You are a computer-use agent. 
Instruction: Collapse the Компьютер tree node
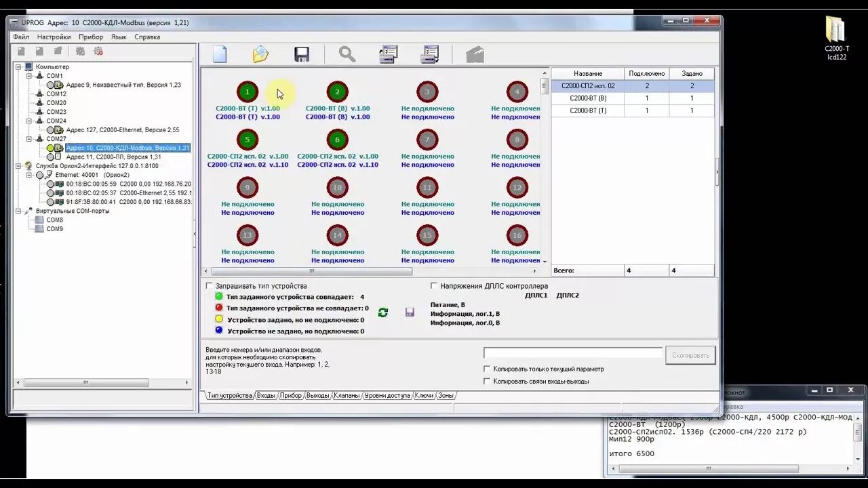click(20, 67)
